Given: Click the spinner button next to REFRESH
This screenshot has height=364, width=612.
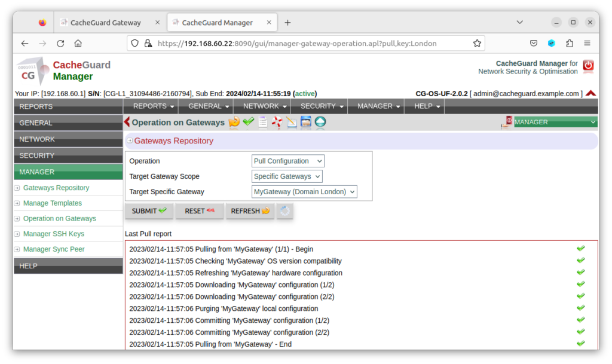Looking at the screenshot, I should (285, 211).
